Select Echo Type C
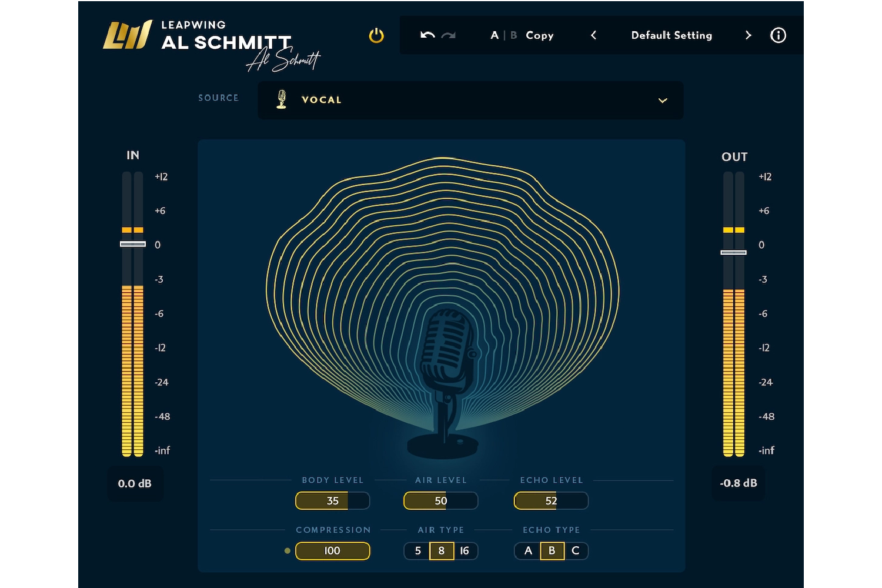 coord(576,551)
